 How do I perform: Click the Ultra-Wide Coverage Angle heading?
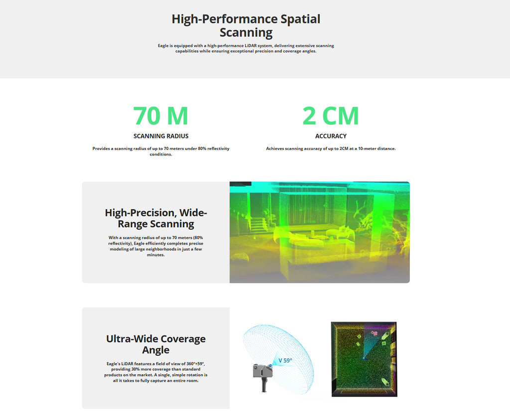tap(156, 344)
